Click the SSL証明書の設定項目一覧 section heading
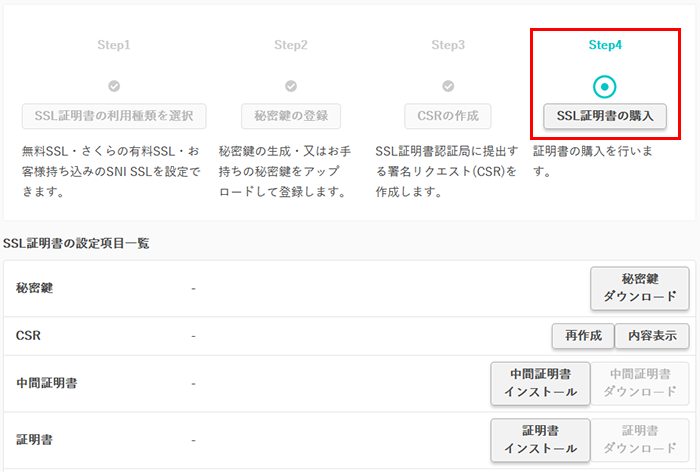 coord(77,243)
